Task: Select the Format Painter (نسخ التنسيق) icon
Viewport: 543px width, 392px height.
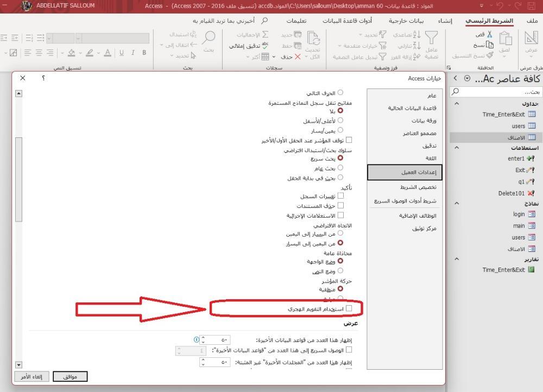Action: point(490,55)
